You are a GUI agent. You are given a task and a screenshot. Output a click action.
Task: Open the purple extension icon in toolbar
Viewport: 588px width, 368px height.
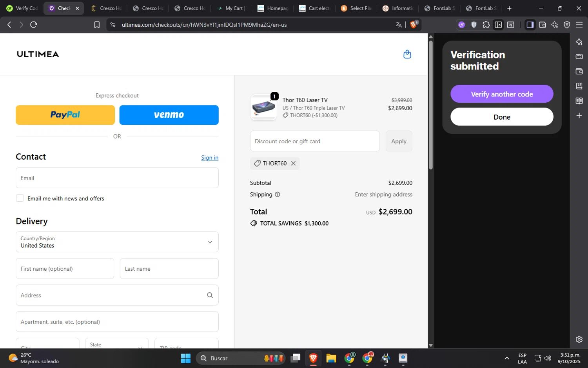tap(462, 25)
